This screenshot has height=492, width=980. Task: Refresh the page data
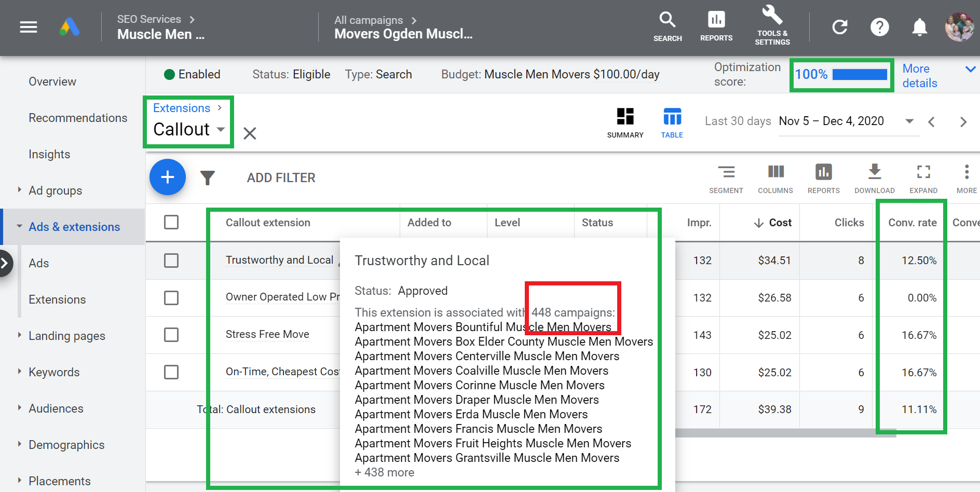tap(839, 27)
